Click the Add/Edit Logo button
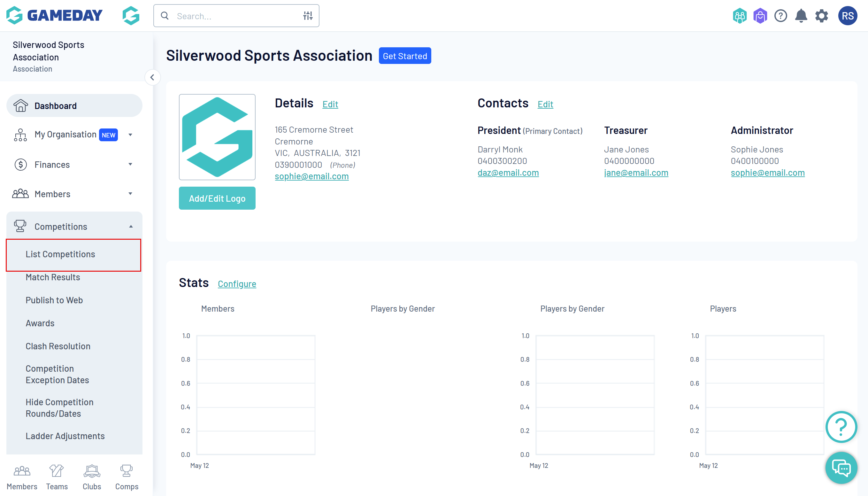868x496 pixels. pyautogui.click(x=217, y=198)
